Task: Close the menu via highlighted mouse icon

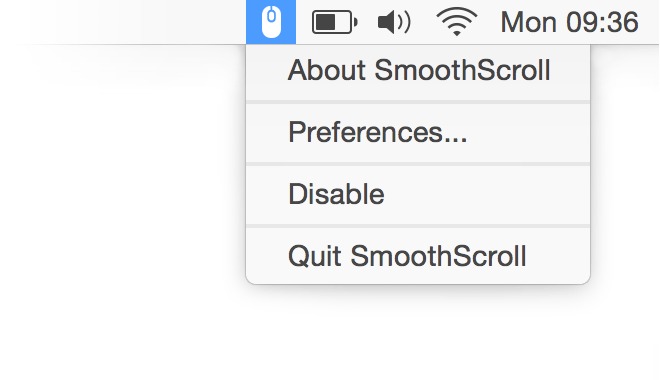Action: point(271,22)
